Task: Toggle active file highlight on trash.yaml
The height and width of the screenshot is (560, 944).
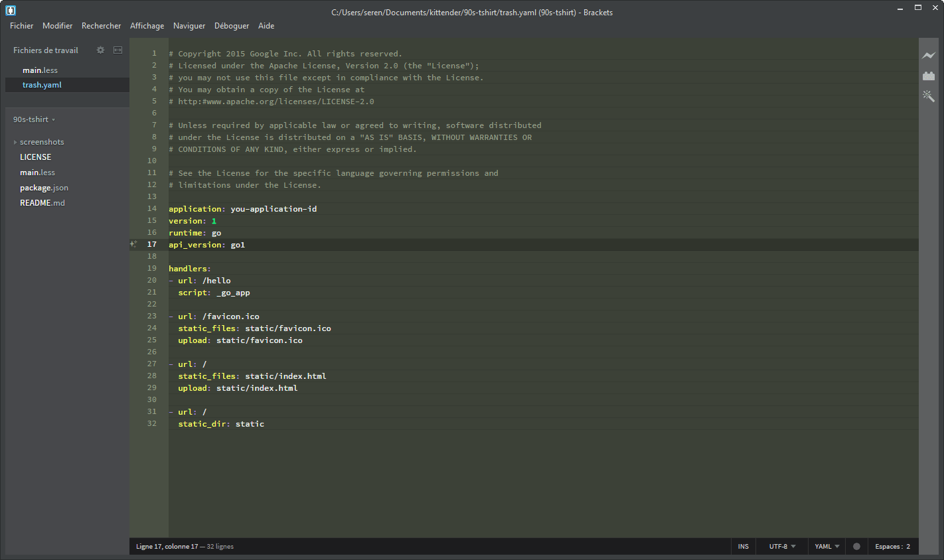Action: [41, 84]
